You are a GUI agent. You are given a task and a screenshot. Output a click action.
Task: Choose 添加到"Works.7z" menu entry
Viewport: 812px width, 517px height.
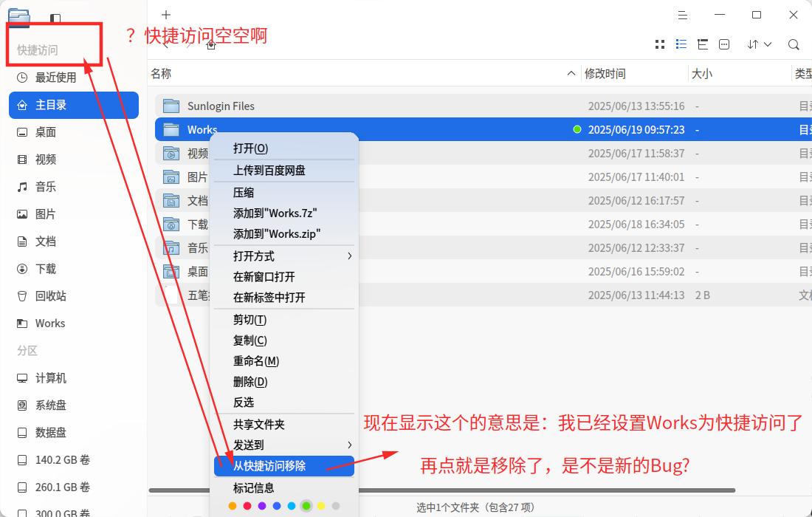click(x=283, y=213)
